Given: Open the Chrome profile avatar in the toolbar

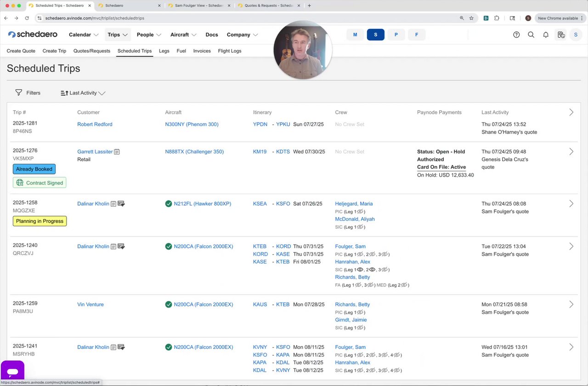Looking at the screenshot, I should pos(528,18).
